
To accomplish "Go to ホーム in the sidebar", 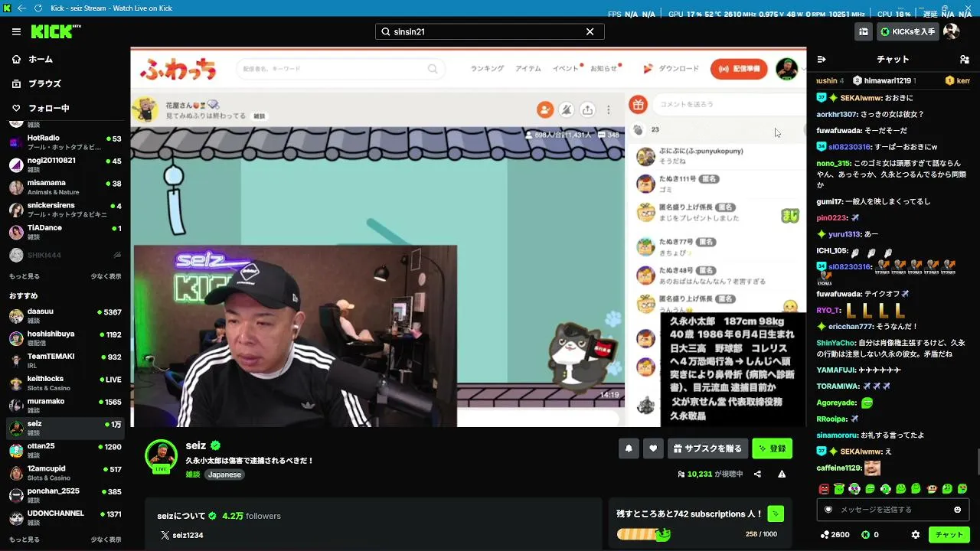I will pos(40,59).
